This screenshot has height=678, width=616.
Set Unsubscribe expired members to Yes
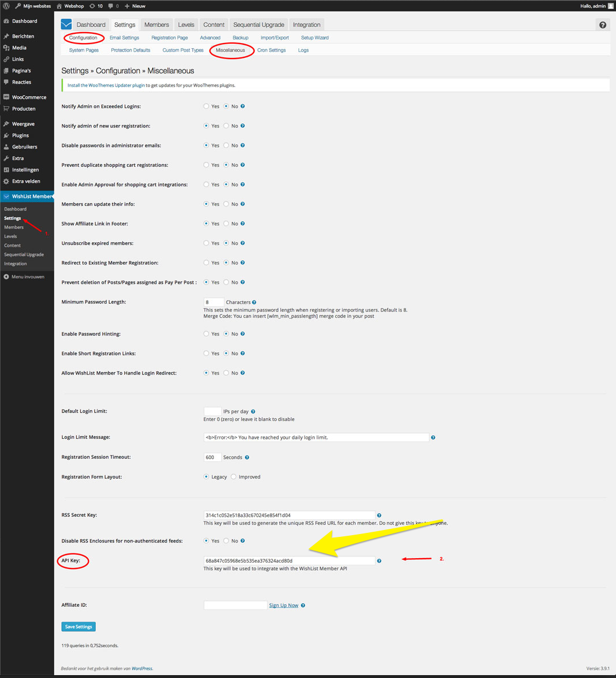coord(206,243)
